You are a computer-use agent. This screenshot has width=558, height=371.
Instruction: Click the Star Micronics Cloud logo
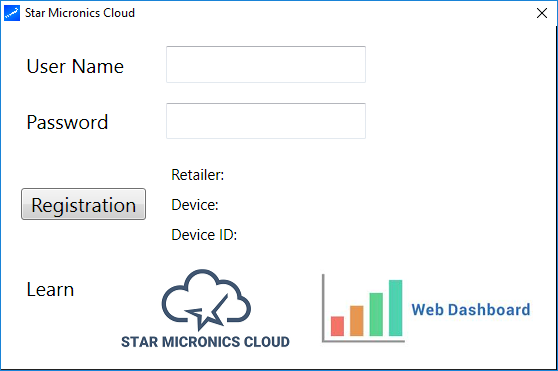click(205, 309)
